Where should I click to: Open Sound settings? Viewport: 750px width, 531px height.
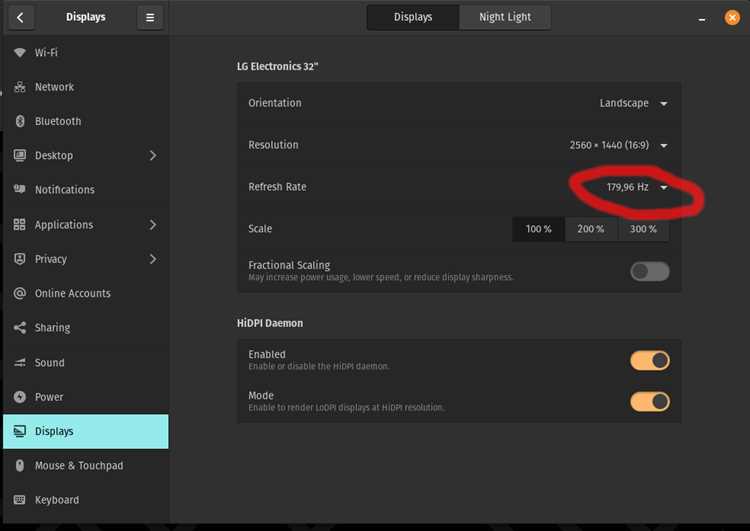coord(86,363)
